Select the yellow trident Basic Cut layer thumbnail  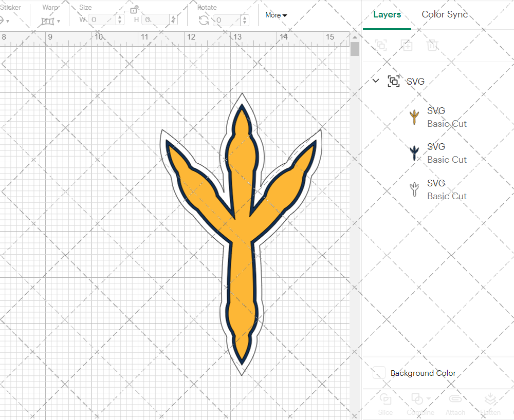(x=414, y=117)
